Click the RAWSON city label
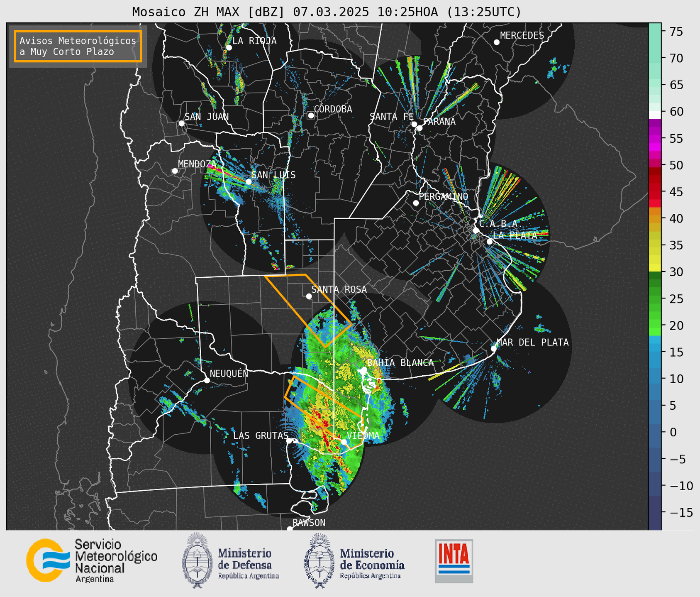This screenshot has height=597, width=700. coord(309,523)
